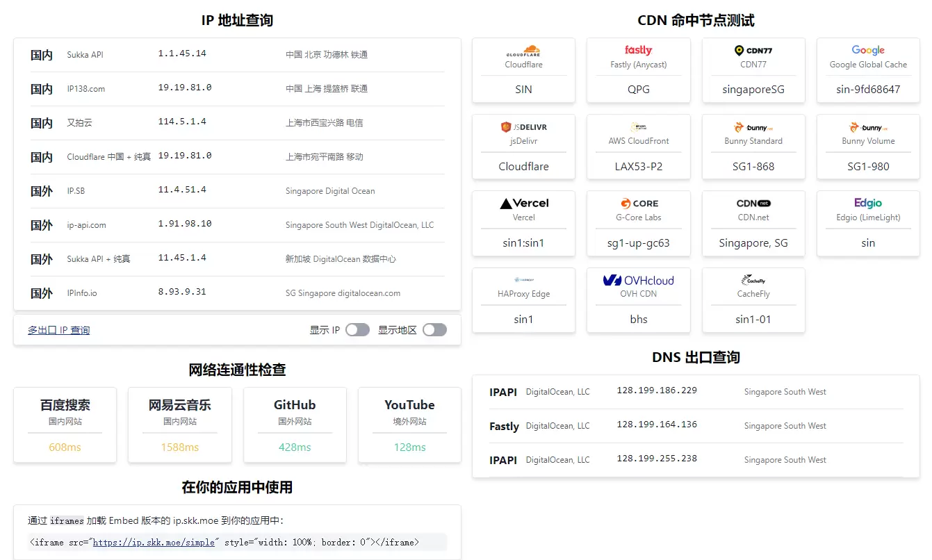Click the Fastly logo icon
Screen dimensions: 932x560
(x=638, y=51)
